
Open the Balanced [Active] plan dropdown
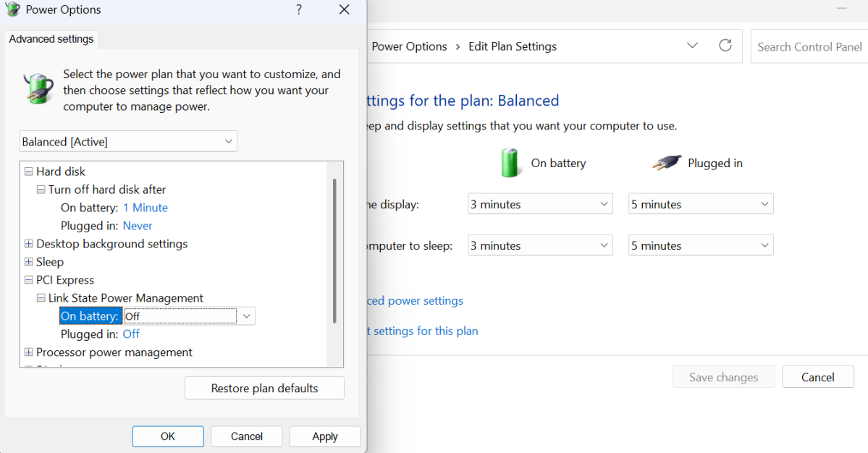point(128,141)
